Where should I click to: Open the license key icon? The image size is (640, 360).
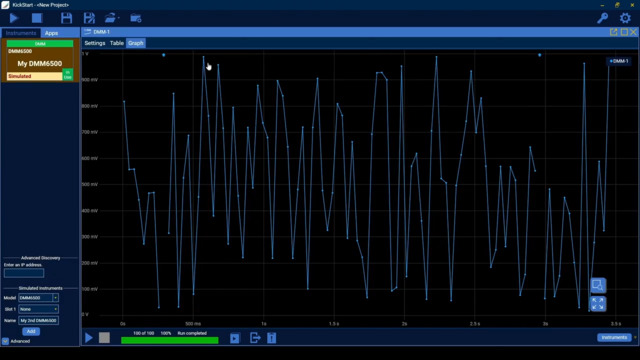[602, 18]
